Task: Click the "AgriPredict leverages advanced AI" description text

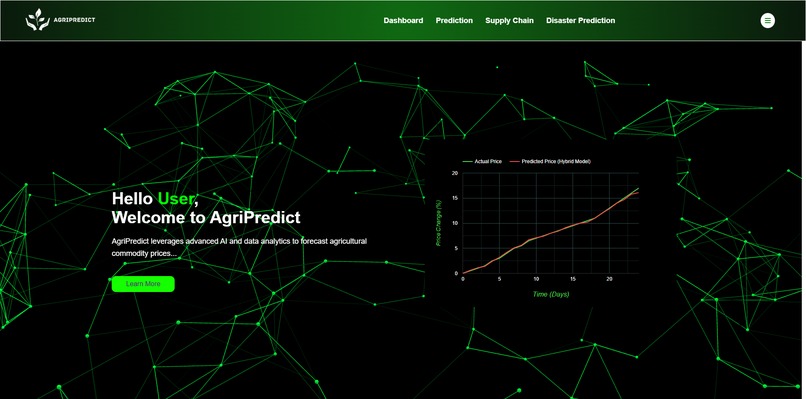Action: point(239,247)
